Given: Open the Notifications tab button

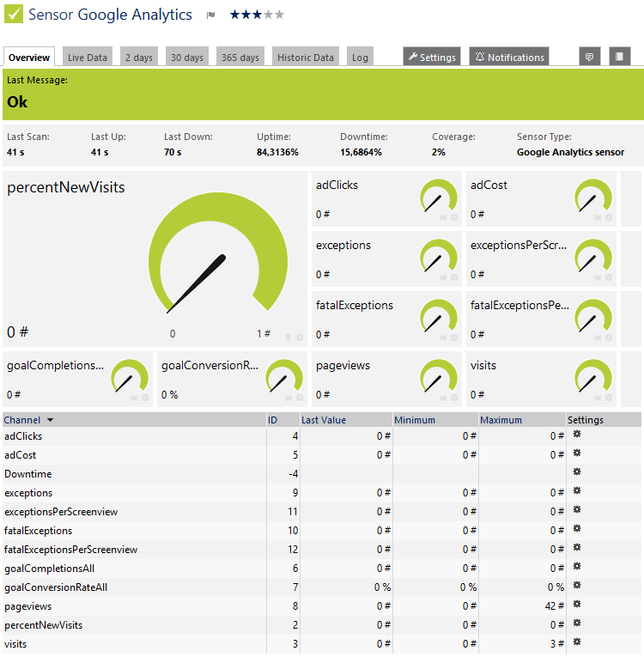Looking at the screenshot, I should 509,57.
